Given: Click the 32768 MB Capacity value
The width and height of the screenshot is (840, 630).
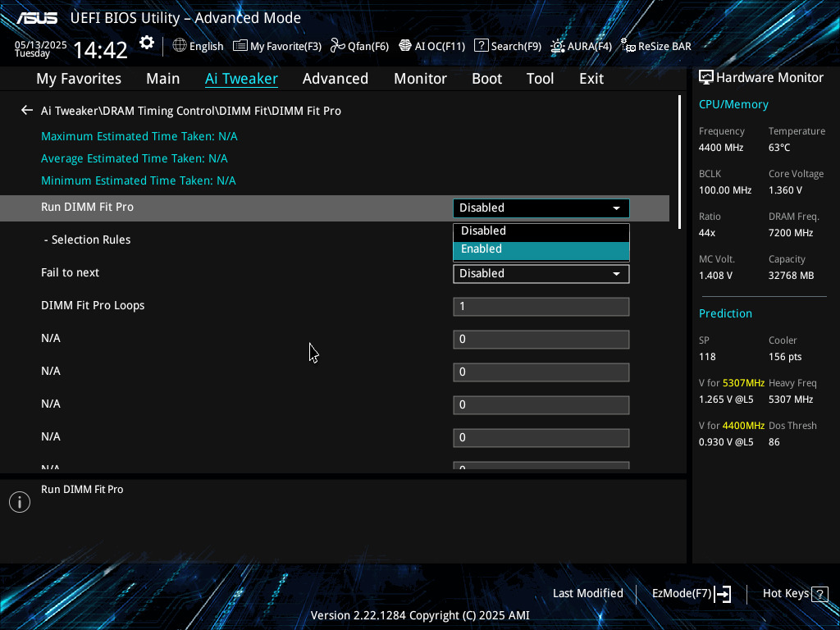Looking at the screenshot, I should 792,276.
